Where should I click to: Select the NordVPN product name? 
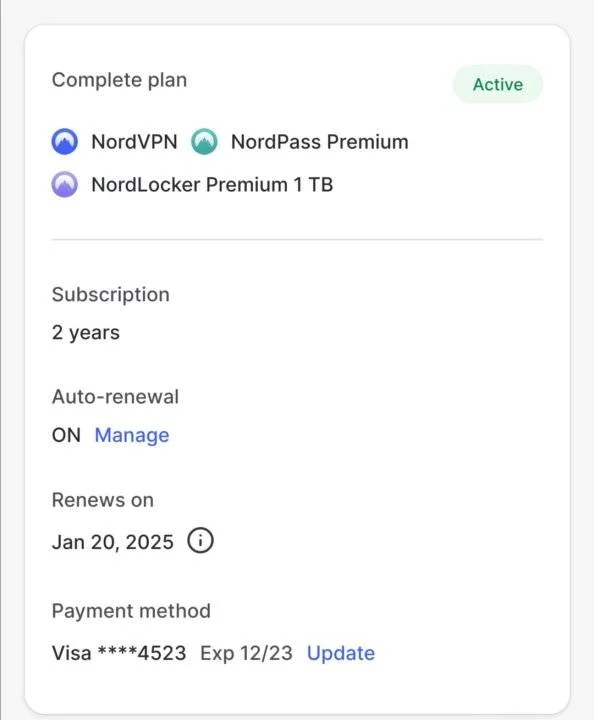point(134,141)
